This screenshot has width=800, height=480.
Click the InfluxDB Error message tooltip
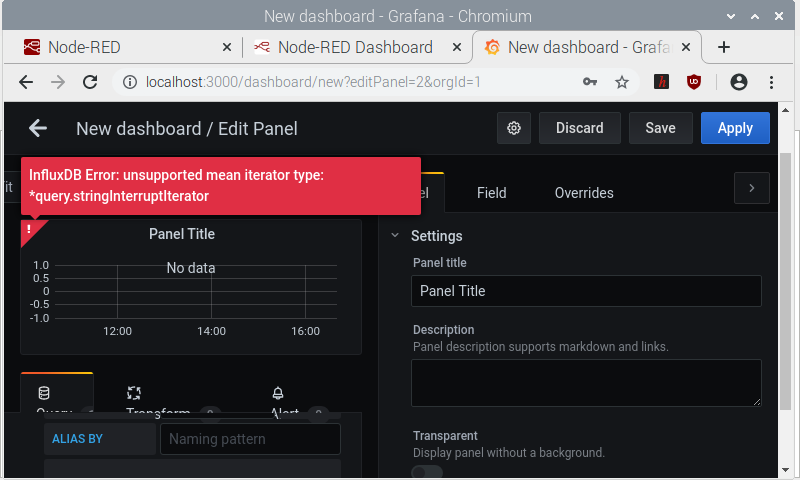click(221, 186)
